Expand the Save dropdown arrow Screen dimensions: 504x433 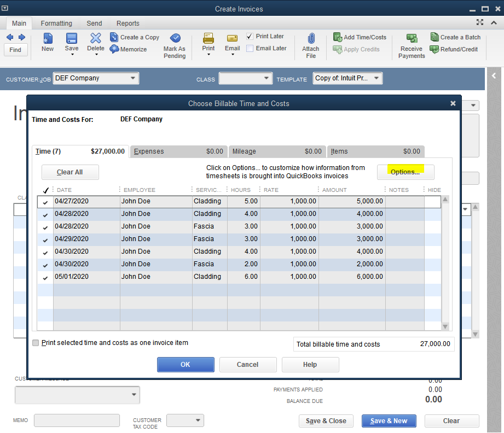pos(72,55)
